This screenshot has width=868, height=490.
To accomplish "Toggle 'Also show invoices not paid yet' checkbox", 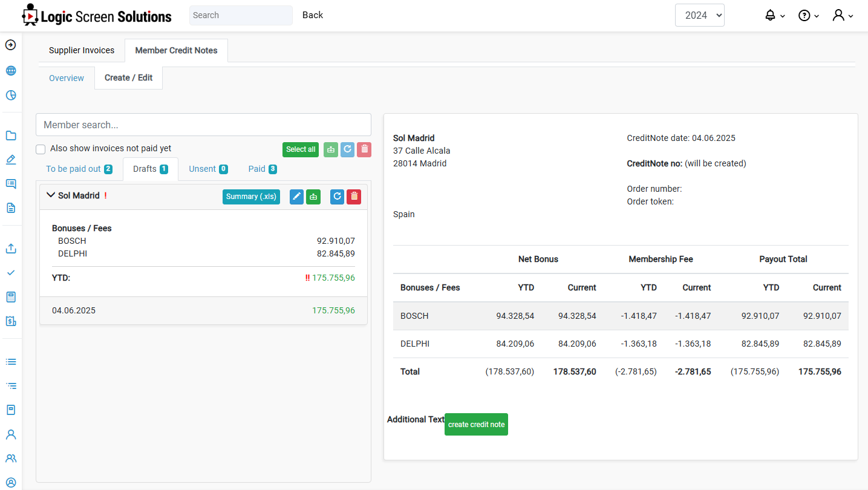I will tap(41, 149).
